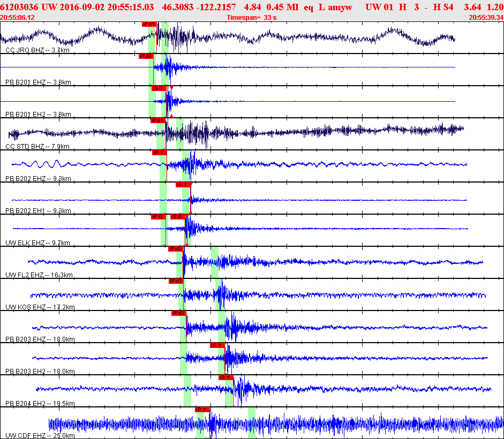Select the iS 1 pick flag on PB B202 EH1
The width and height of the screenshot is (504, 439).
tap(183, 185)
